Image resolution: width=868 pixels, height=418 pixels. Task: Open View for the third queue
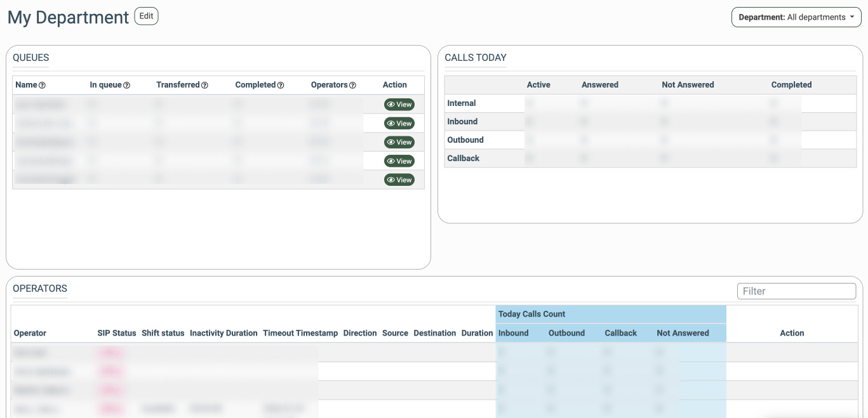pyautogui.click(x=399, y=142)
